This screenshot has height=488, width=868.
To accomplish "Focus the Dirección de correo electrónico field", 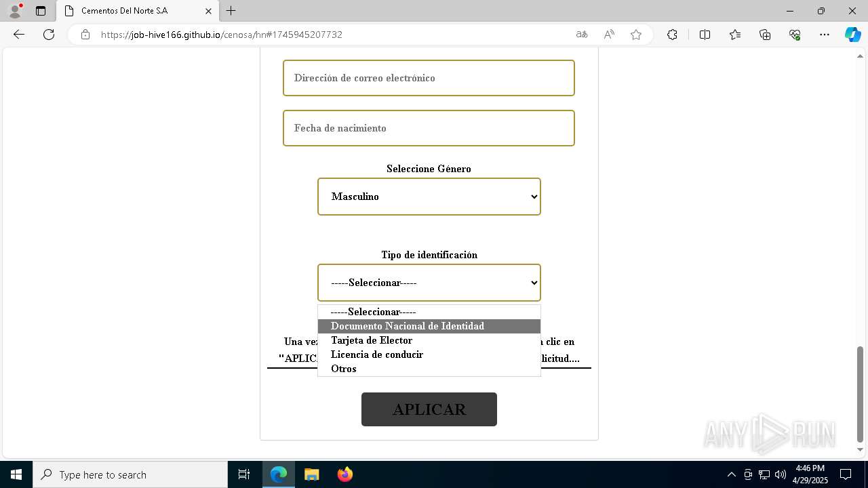I will click(x=429, y=78).
